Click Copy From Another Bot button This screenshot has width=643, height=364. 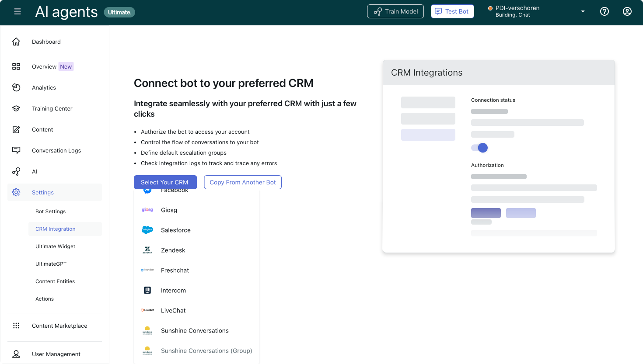(x=243, y=182)
